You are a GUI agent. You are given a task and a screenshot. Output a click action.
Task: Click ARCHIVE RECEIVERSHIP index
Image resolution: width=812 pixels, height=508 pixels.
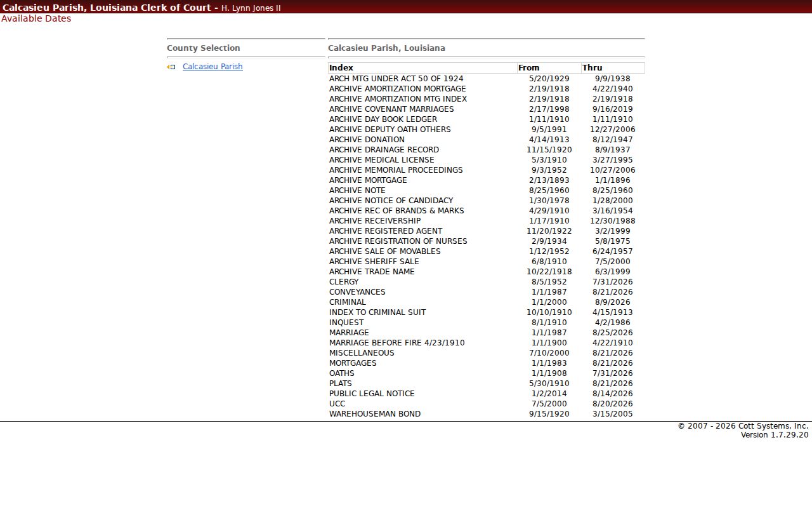[x=375, y=221]
